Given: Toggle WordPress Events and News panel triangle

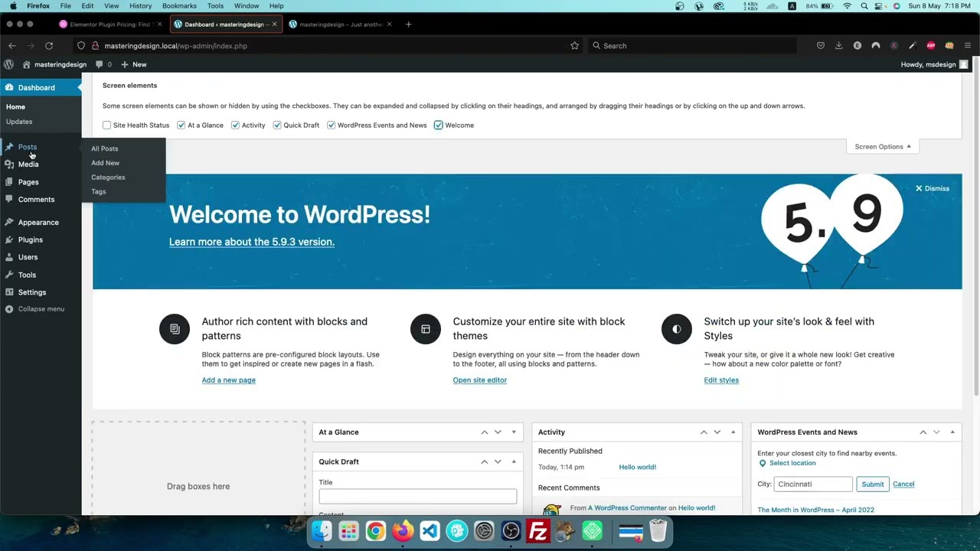Looking at the screenshot, I should coord(952,432).
